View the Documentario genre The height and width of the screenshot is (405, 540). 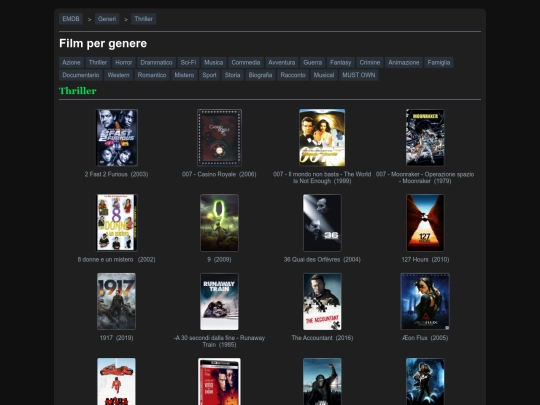[81, 75]
